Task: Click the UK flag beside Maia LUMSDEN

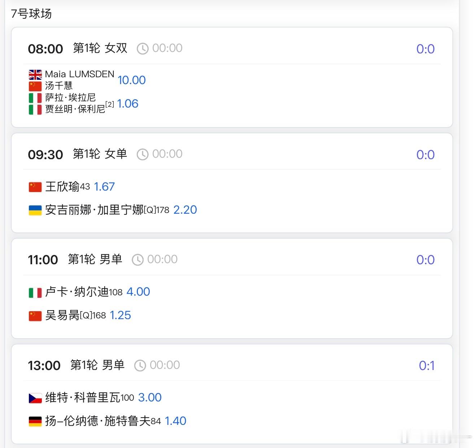Action: [35, 75]
